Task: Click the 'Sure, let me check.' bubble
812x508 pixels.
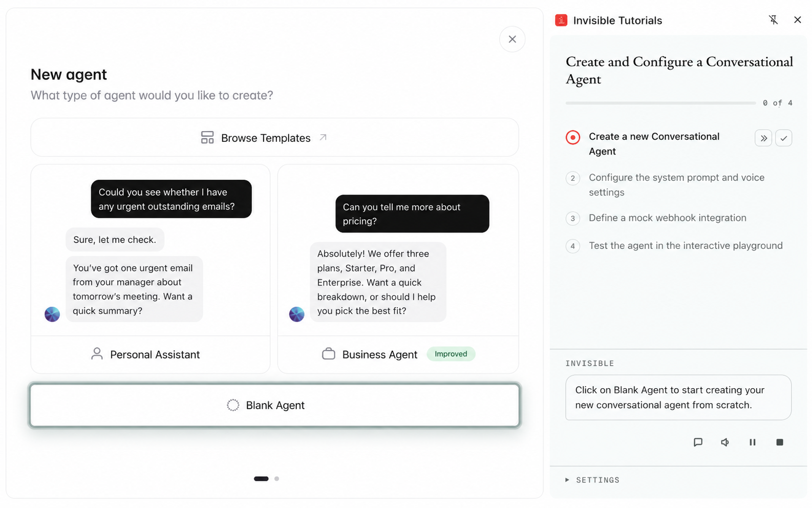Action: click(x=115, y=240)
